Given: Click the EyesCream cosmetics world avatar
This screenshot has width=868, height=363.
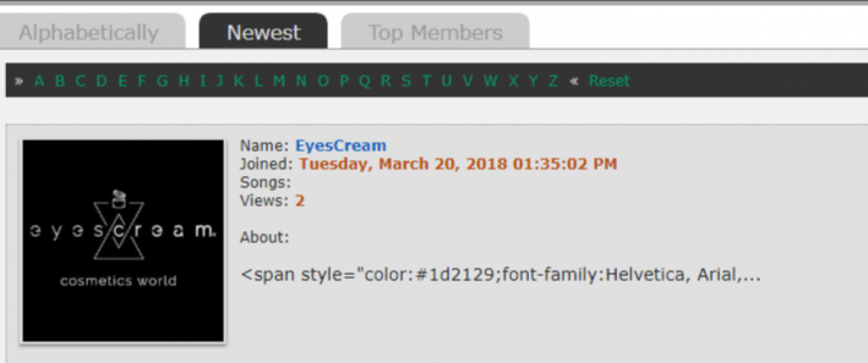Looking at the screenshot, I should pyautogui.click(x=123, y=241).
